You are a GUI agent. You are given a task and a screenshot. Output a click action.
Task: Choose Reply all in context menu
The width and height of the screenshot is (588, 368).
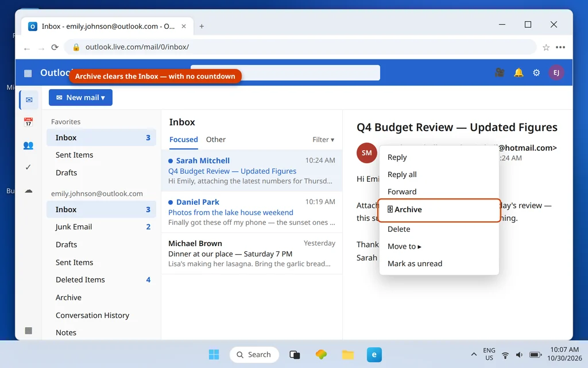(439, 175)
